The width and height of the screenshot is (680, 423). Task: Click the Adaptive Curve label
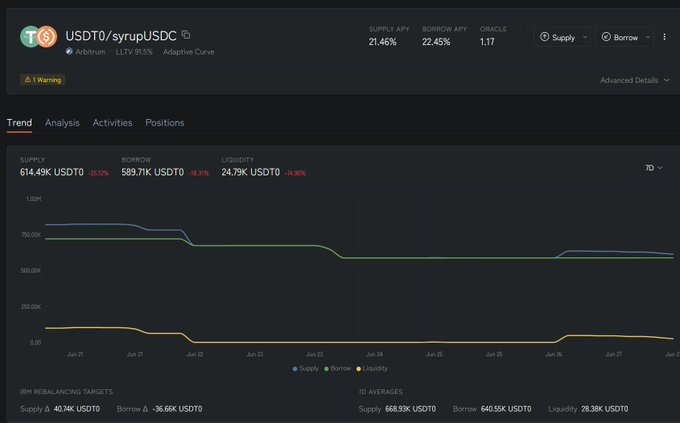coord(189,52)
